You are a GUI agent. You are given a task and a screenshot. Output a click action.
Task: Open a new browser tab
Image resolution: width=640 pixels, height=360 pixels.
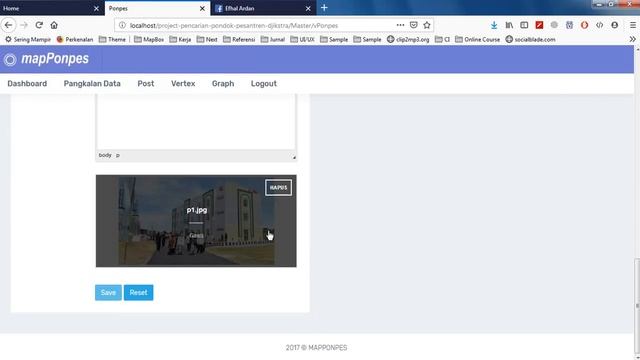(324, 8)
